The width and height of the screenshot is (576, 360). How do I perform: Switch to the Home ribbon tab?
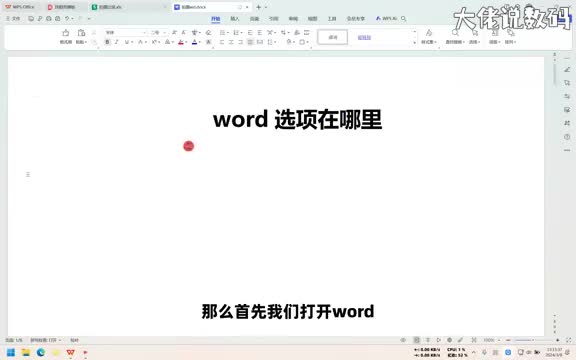(216, 18)
